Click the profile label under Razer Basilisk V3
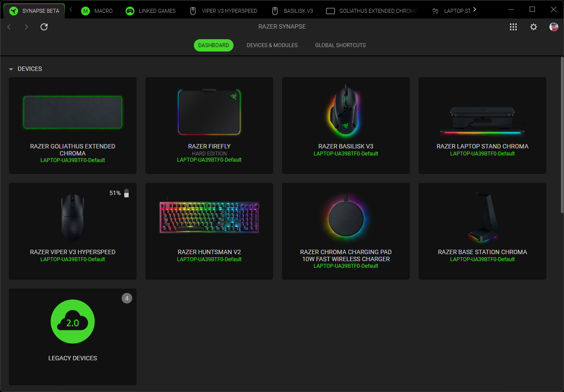564x392 pixels. tap(346, 154)
